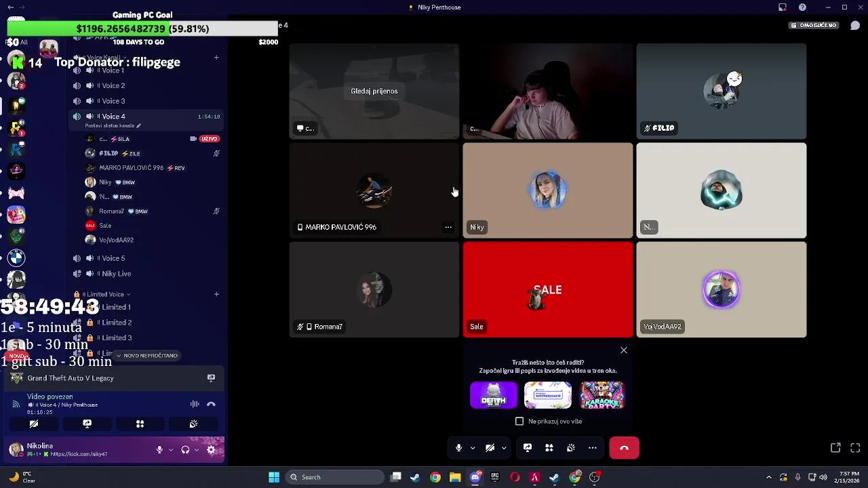Viewport: 868px width, 488px height.
Task: Add channel to Voice Kanali category
Action: tap(216, 58)
